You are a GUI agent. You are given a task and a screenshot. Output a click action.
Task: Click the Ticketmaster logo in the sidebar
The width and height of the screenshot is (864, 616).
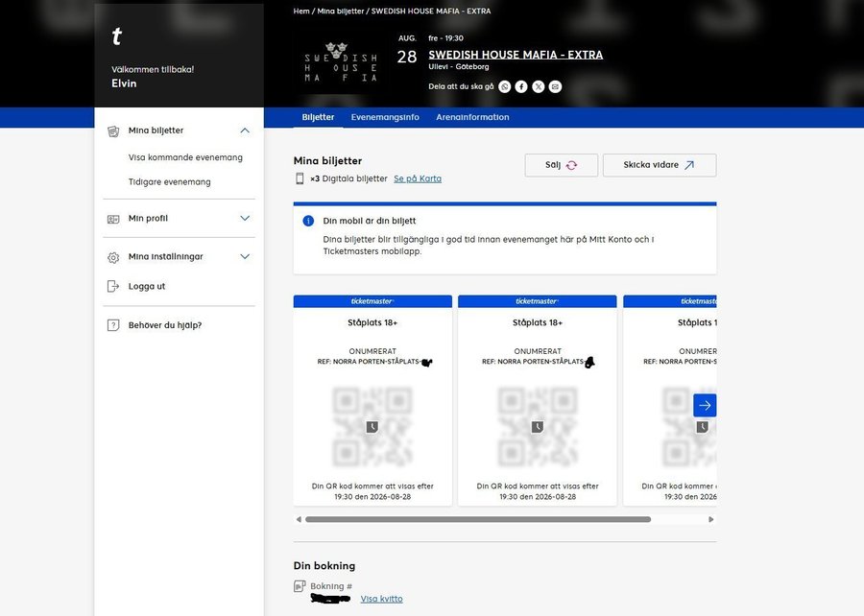[x=117, y=37]
